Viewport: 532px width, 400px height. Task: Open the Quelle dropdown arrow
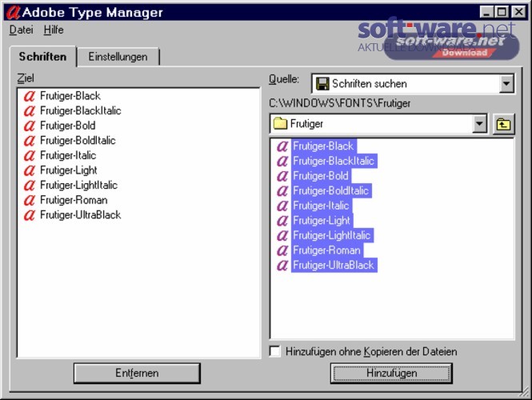tap(506, 84)
